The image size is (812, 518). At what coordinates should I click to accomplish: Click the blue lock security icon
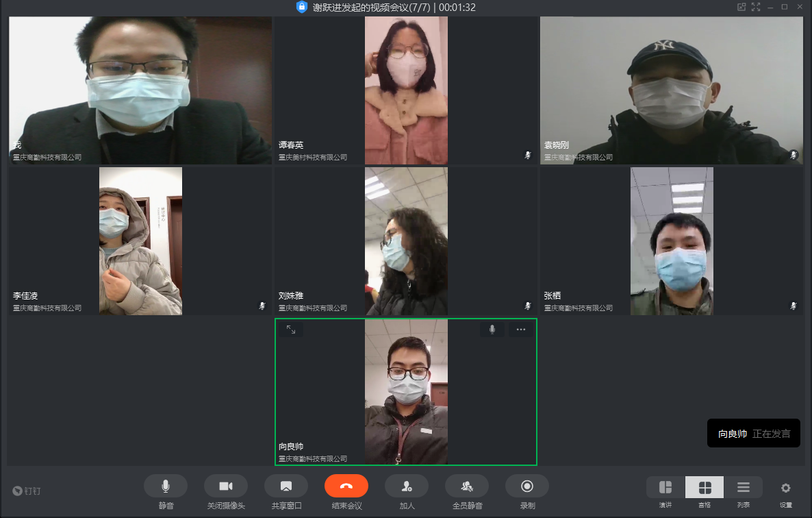coord(301,7)
